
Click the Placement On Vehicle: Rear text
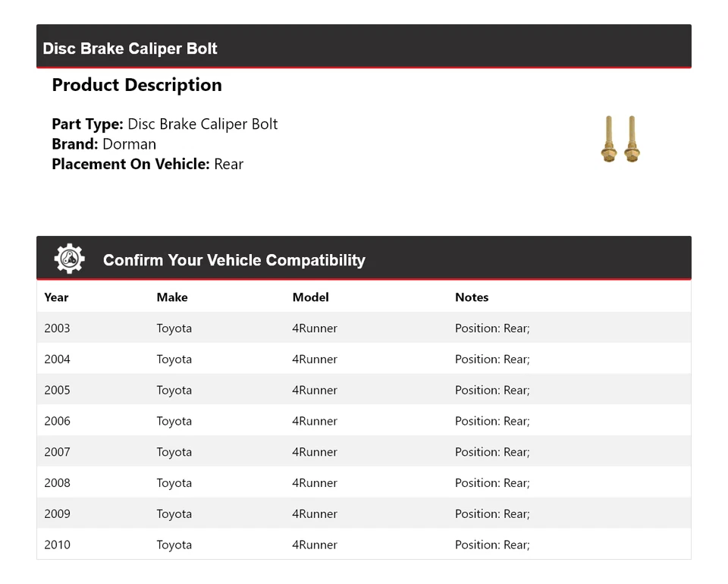coord(147,164)
